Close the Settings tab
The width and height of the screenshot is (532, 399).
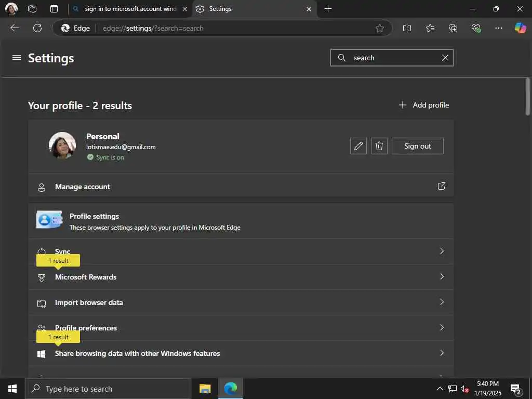click(309, 9)
